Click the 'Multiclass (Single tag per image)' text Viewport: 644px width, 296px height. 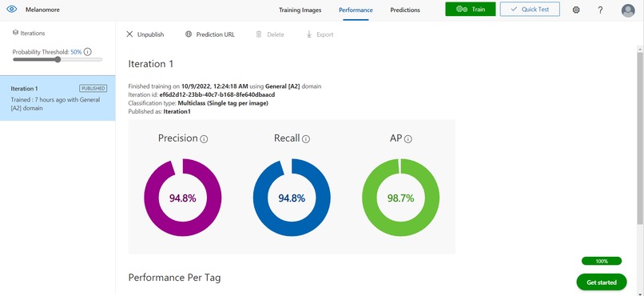[x=223, y=103]
